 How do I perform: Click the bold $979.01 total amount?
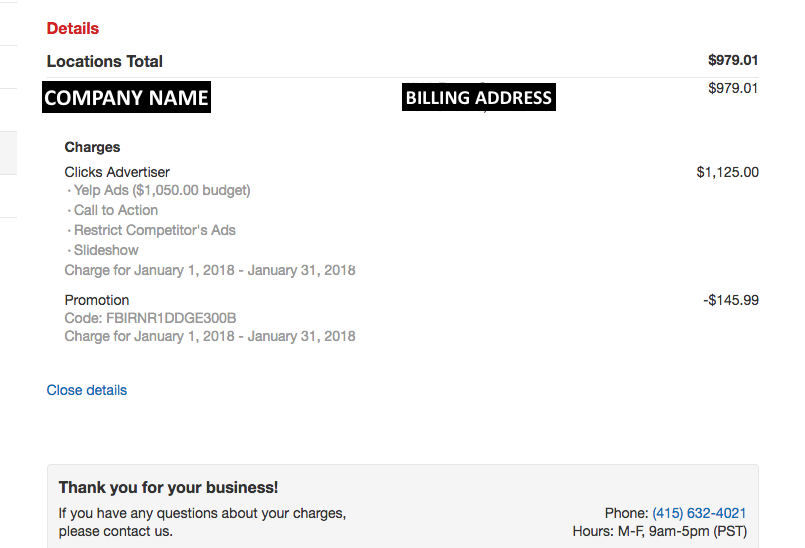733,60
